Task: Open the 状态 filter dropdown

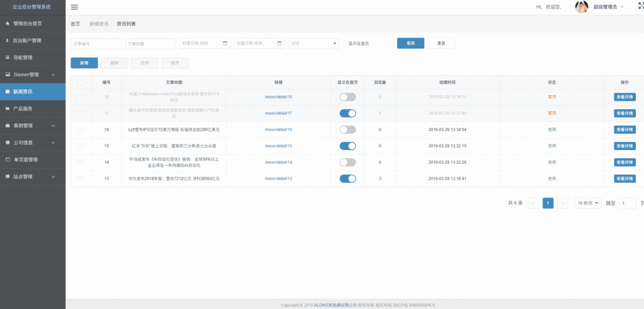Action: (314, 43)
